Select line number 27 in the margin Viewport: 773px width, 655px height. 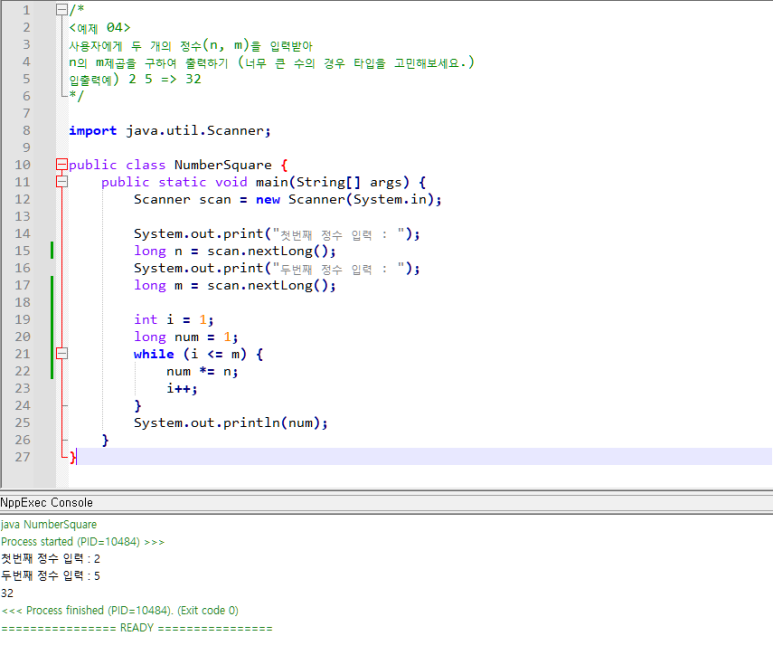click(22, 457)
